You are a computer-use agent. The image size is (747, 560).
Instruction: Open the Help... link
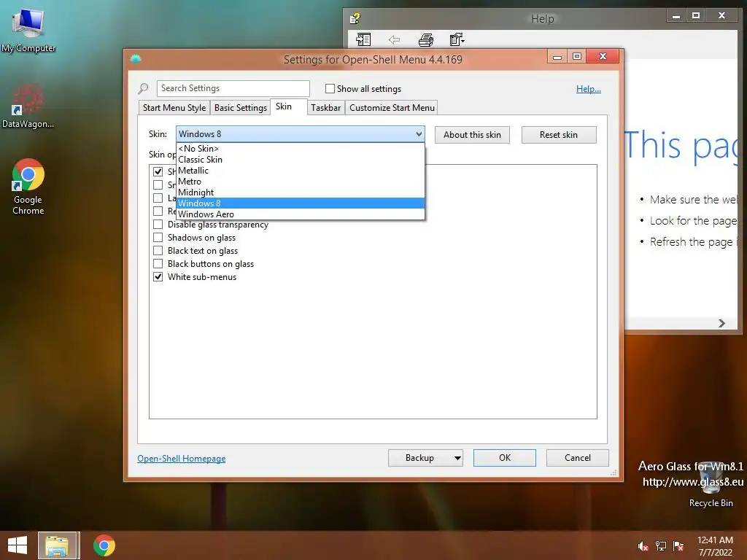pyautogui.click(x=589, y=89)
